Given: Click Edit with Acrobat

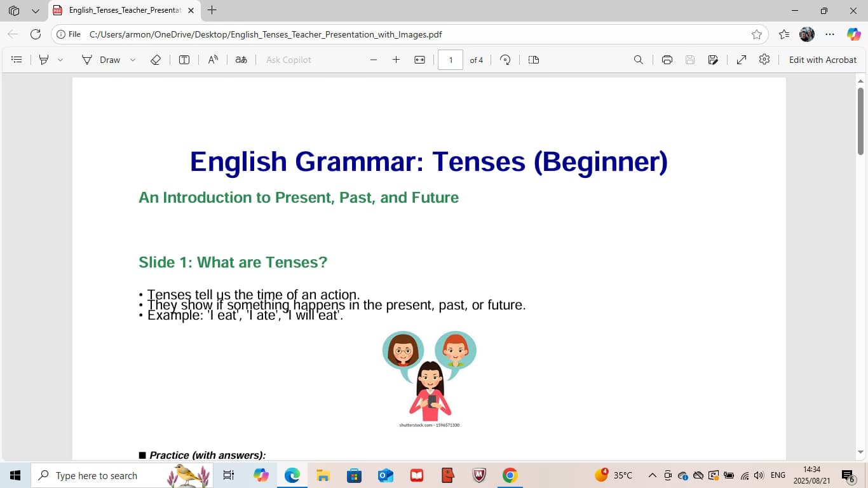Looking at the screenshot, I should pos(823,59).
